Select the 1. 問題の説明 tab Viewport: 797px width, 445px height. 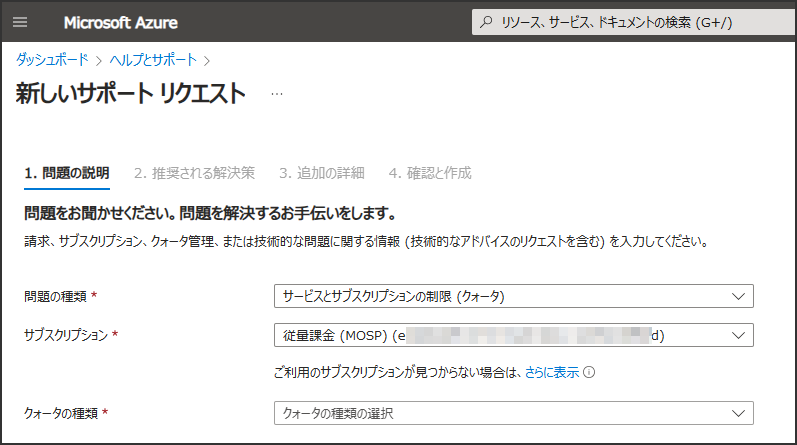pos(67,173)
